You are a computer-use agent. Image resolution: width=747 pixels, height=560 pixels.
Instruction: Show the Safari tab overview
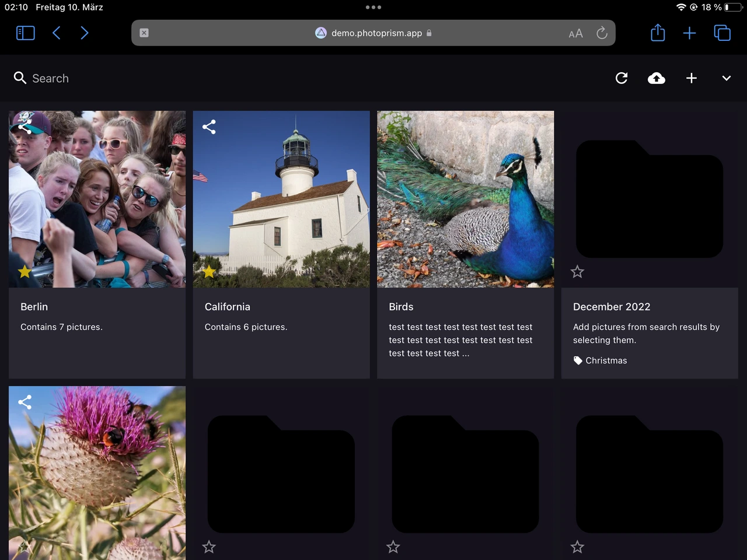coord(722,33)
